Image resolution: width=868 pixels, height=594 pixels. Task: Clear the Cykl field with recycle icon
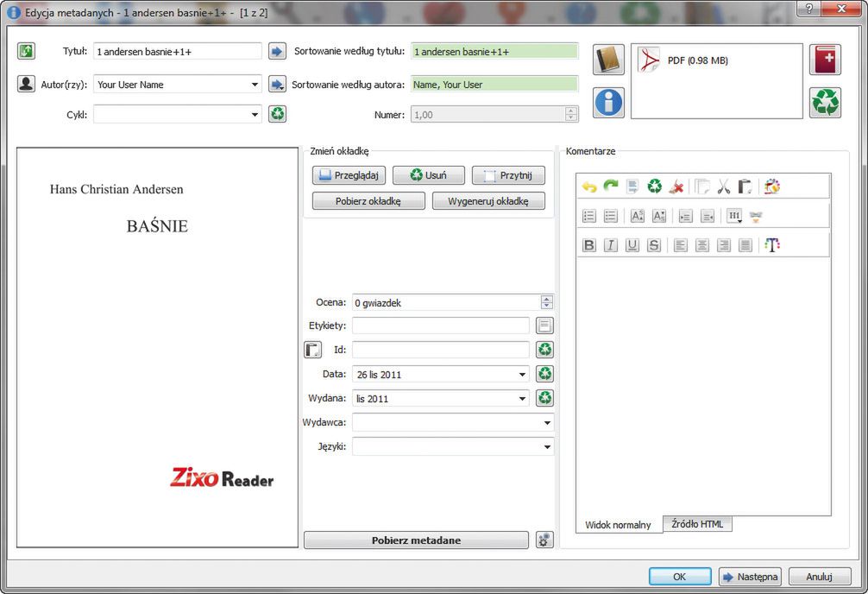[277, 114]
